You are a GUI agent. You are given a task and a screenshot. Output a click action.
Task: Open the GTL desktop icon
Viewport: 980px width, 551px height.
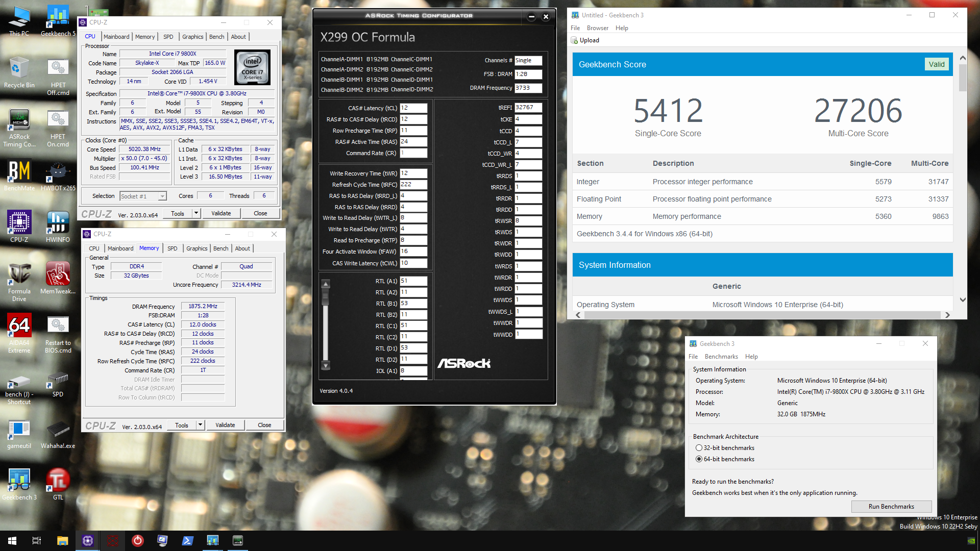click(x=58, y=485)
